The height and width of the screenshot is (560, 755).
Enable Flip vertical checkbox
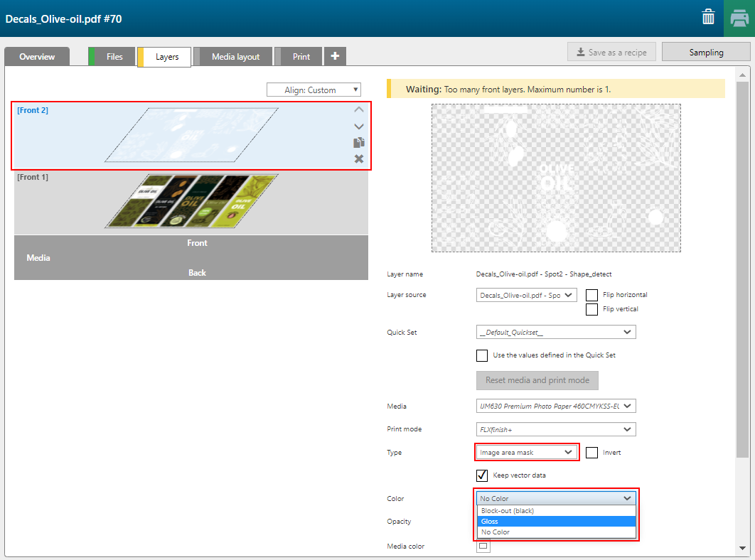[x=591, y=309]
